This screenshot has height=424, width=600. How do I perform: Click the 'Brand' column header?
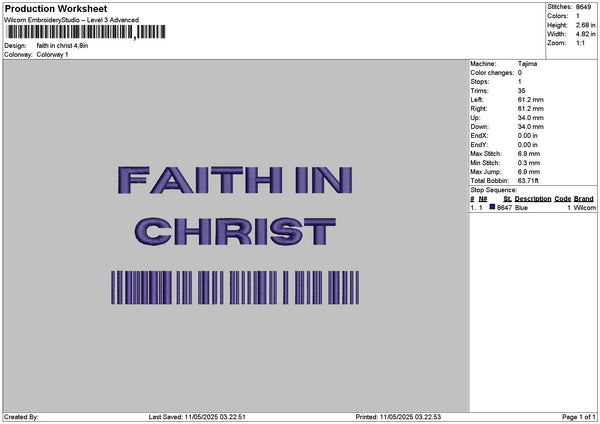(x=584, y=199)
